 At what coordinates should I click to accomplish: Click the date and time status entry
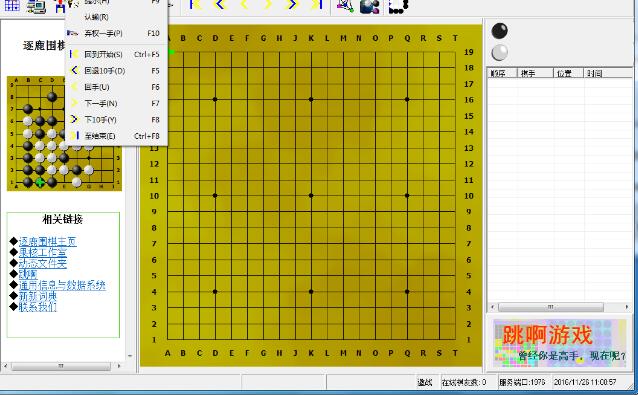click(585, 382)
